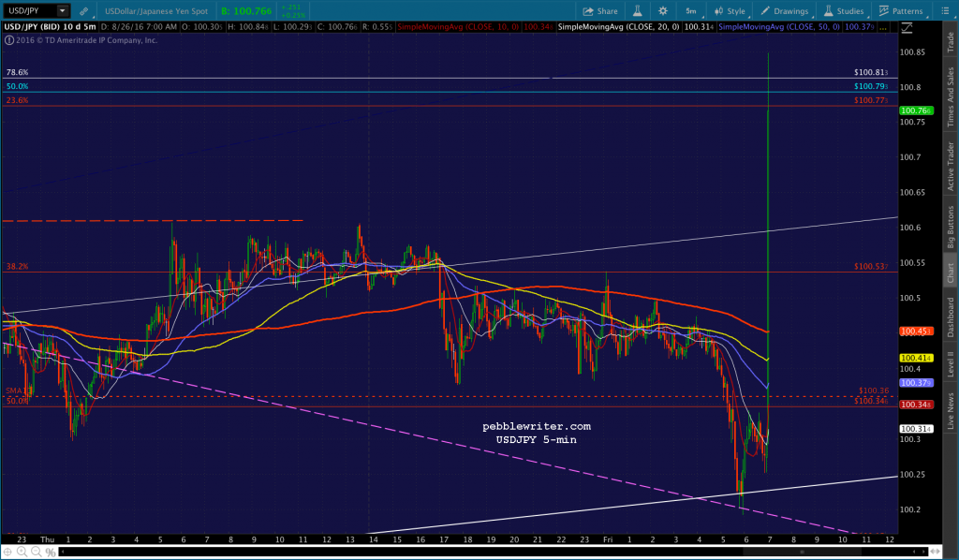This screenshot has width=959, height=560.
Task: Click the SimpleMovingAvg (CLOSE, 20, 0) label
Action: tap(618, 27)
